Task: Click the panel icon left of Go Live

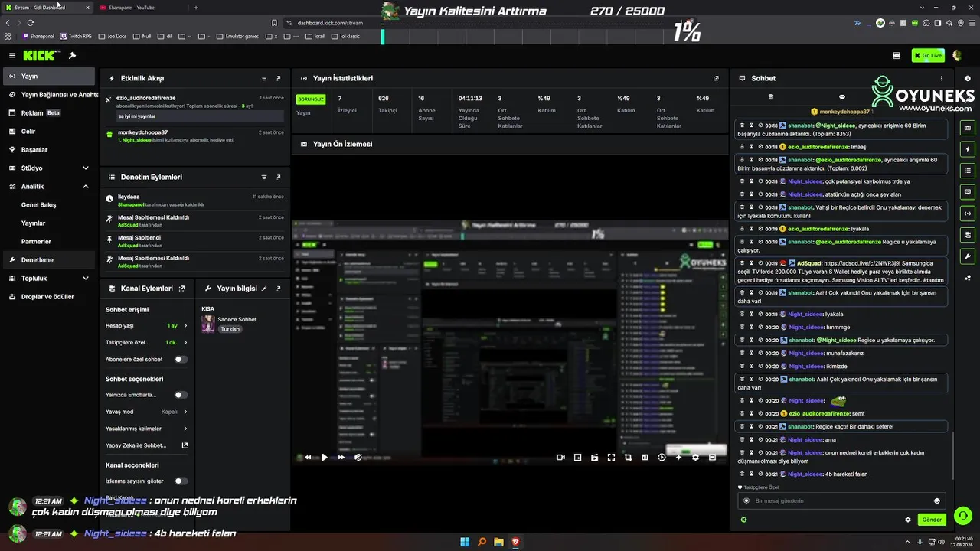Action: click(x=897, y=55)
